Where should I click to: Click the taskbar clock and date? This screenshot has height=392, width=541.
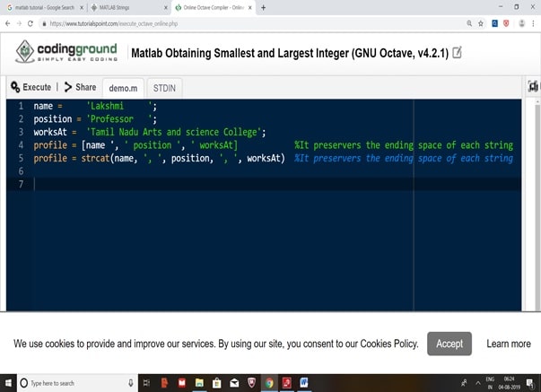pyautogui.click(x=509, y=383)
